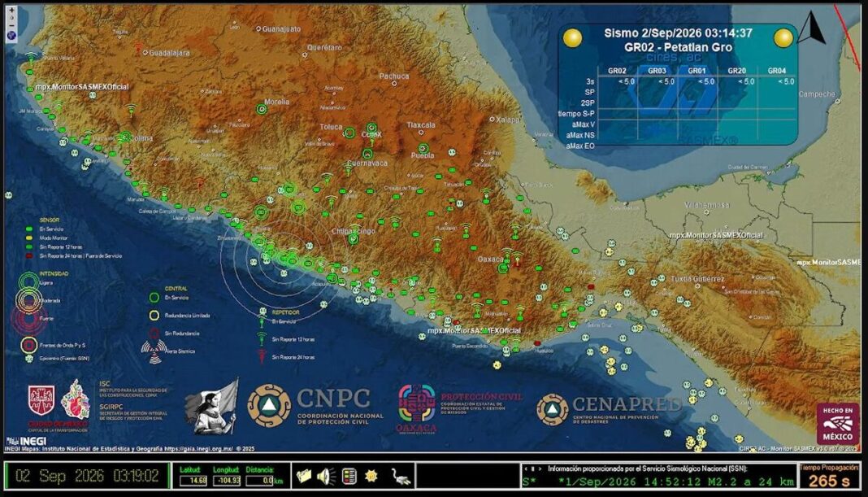
Task: Click the 265 s propagation time readout
Action: point(829,481)
